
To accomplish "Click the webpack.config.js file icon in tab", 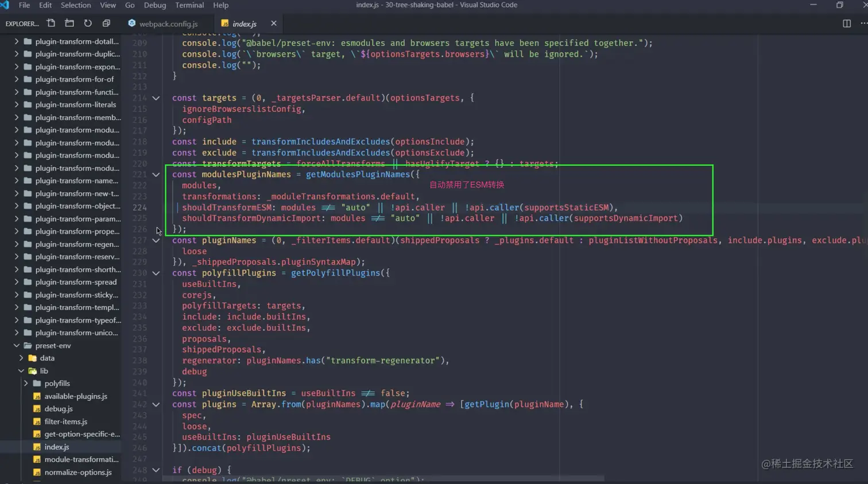I will click(132, 24).
